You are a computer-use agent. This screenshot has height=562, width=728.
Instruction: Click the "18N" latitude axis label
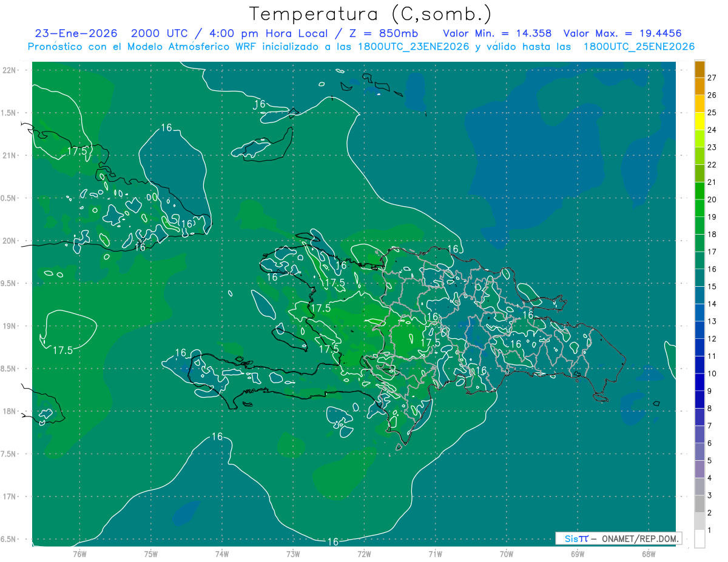coord(10,411)
